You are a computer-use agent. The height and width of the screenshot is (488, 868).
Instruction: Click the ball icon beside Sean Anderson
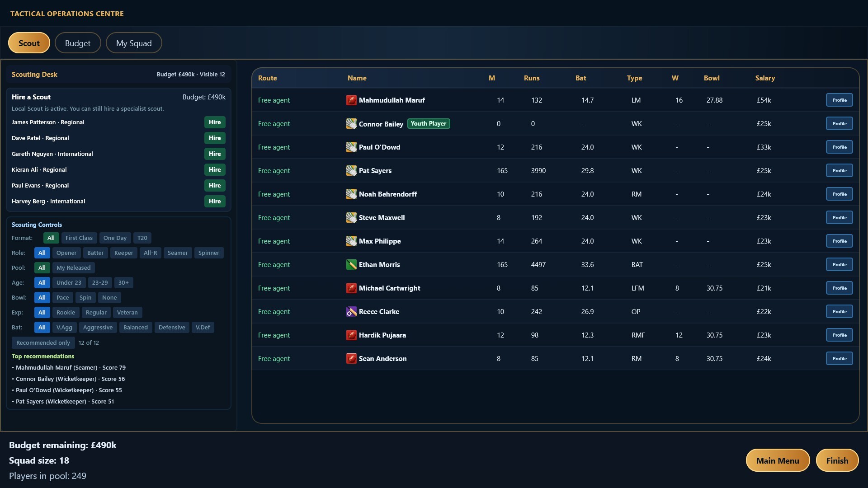tap(351, 359)
